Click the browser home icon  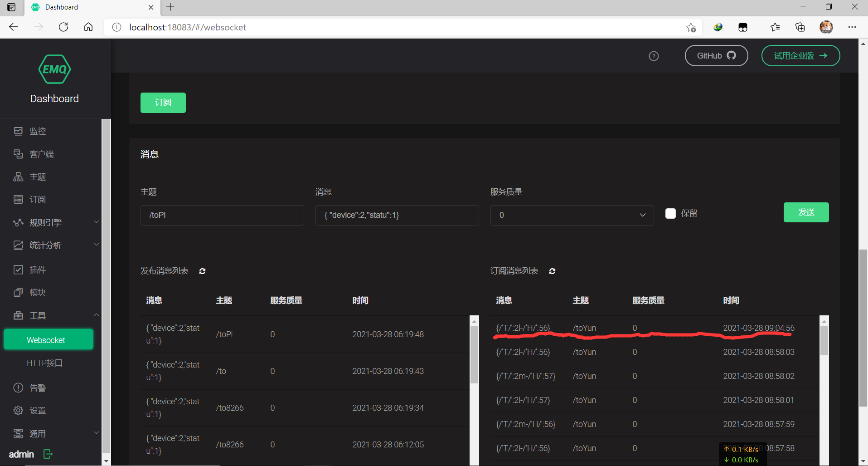(88, 27)
